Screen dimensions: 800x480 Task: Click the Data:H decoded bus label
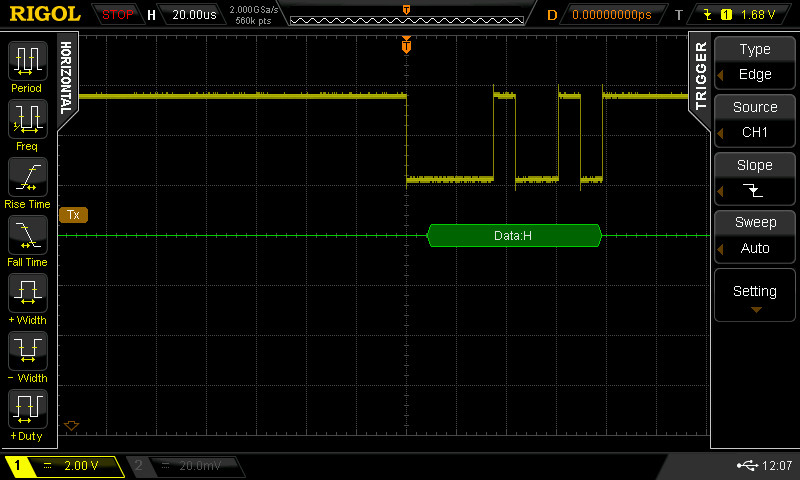click(x=514, y=236)
